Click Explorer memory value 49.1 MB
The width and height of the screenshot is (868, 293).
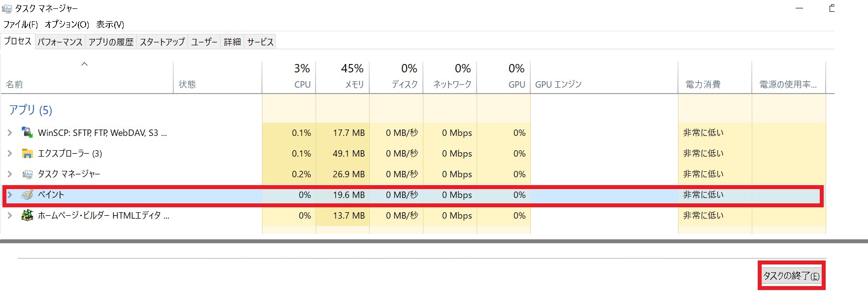[349, 153]
